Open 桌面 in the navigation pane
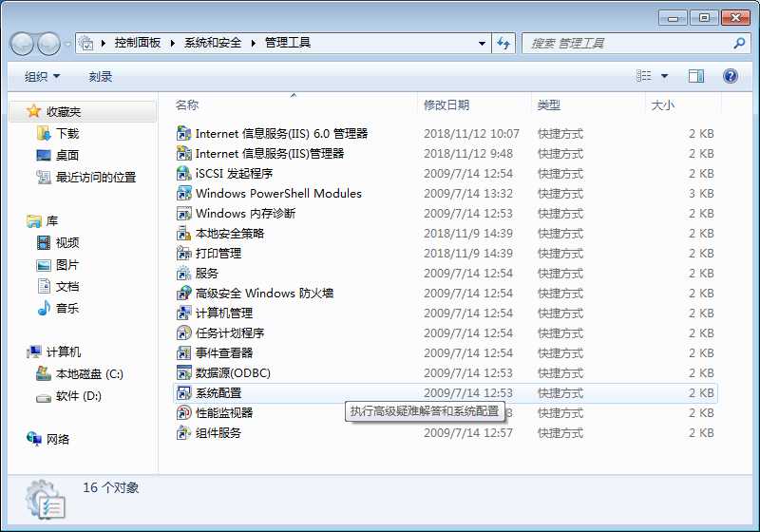The image size is (760, 532). (x=67, y=155)
